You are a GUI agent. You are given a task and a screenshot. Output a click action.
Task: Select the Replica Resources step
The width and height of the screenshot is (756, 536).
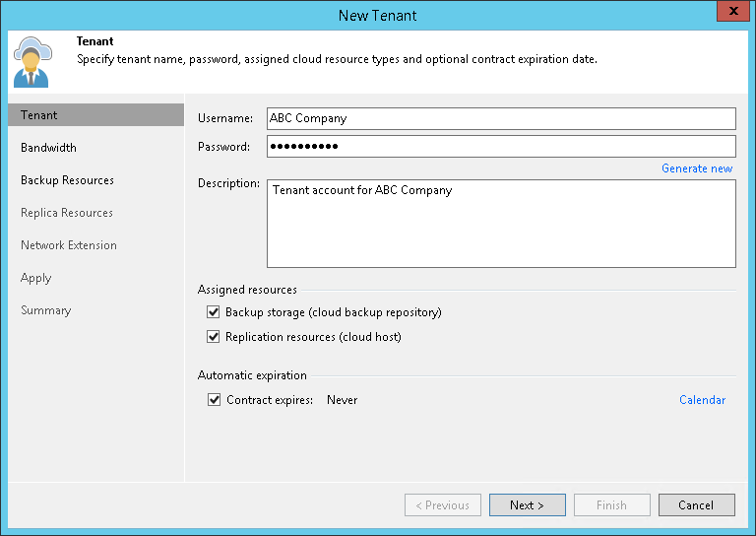tap(67, 213)
